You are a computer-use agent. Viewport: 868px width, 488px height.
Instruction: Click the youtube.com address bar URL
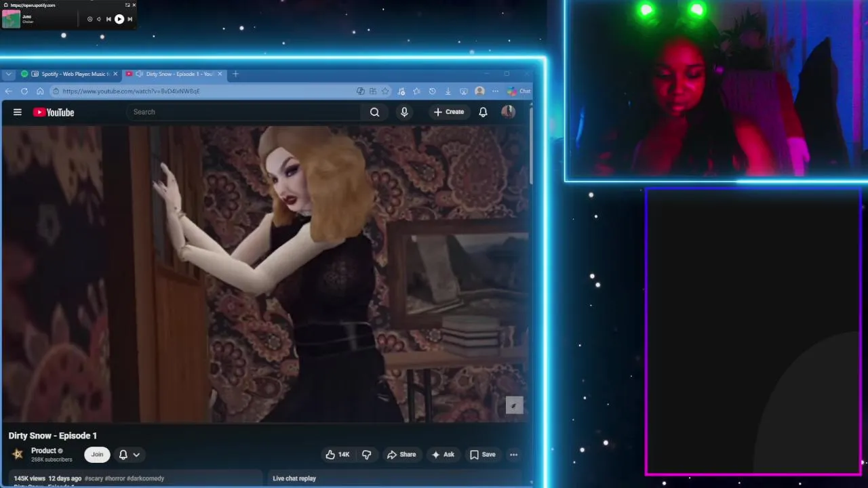131,91
